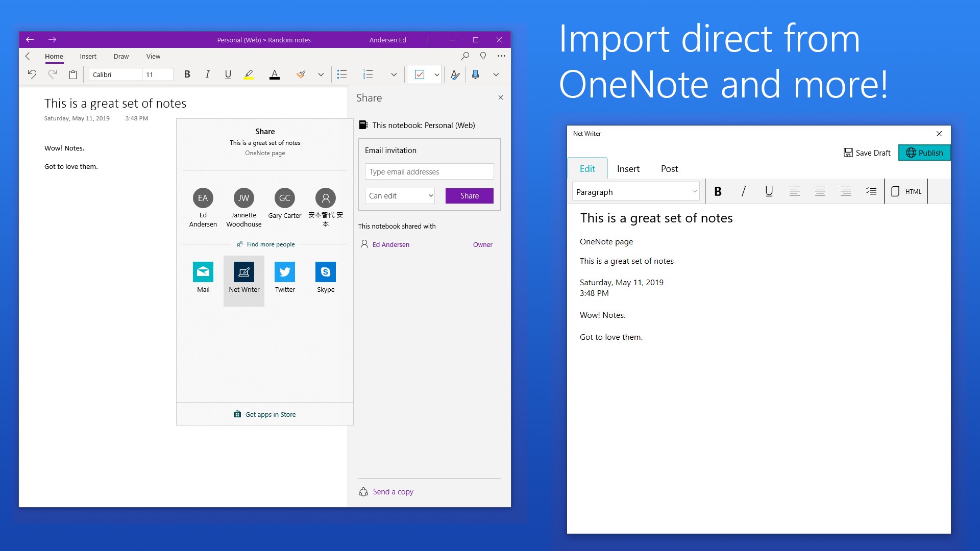Click the Type email addresses field
The image size is (980, 551).
pyautogui.click(x=429, y=172)
